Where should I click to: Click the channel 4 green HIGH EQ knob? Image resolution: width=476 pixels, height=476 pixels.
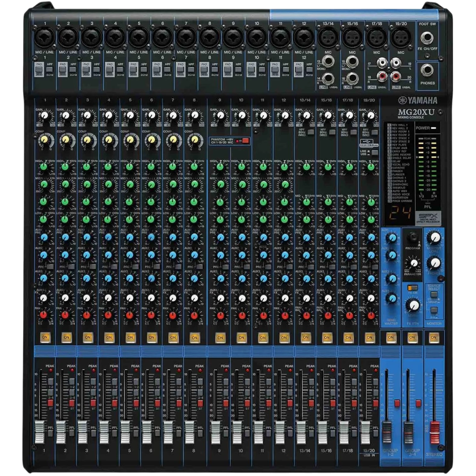coord(108,167)
